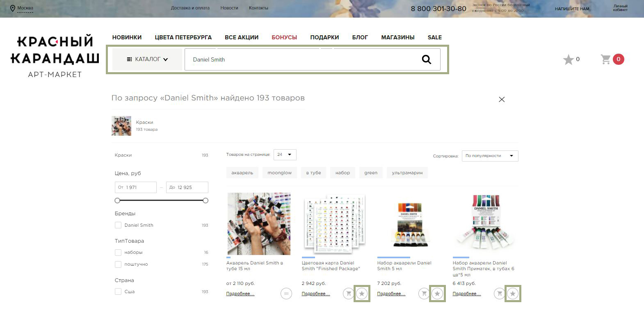The height and width of the screenshot is (312, 644).
Task: Check the поштучно product type checkbox
Action: (x=118, y=264)
